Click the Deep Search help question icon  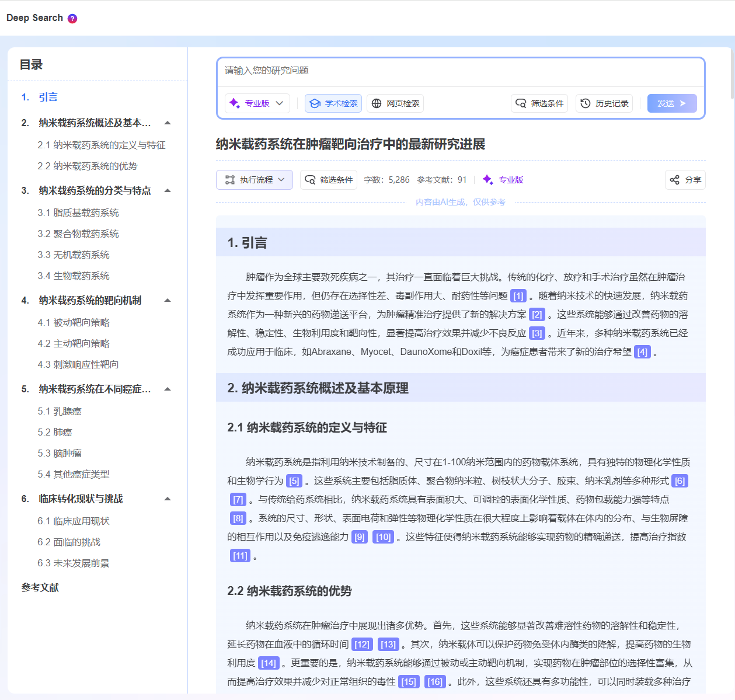(x=72, y=19)
